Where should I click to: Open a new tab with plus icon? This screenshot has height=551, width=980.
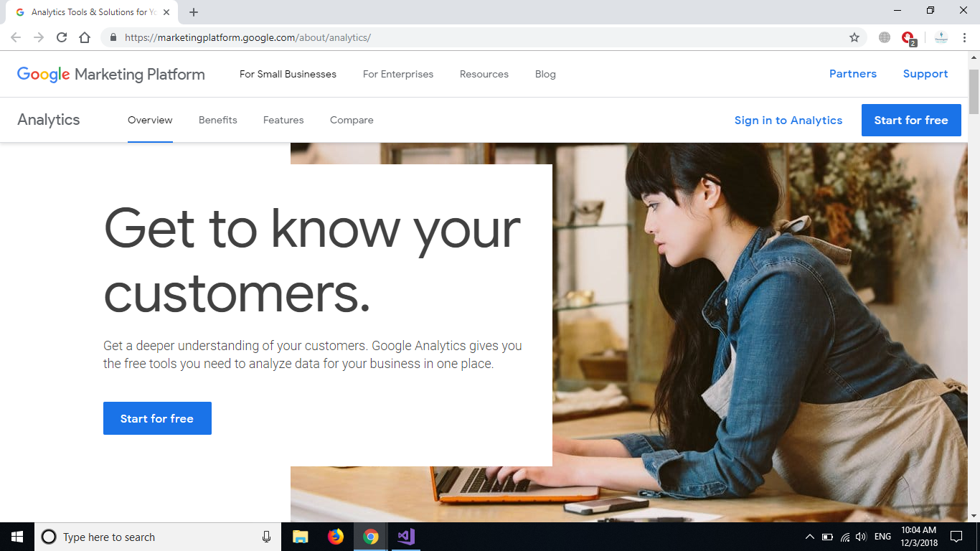coord(194,12)
